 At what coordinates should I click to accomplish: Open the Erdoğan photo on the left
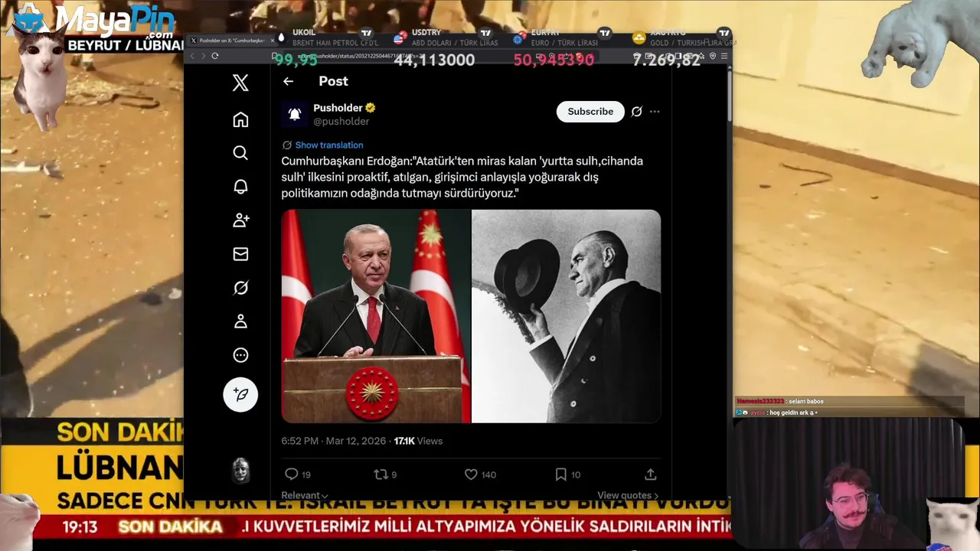point(376,316)
